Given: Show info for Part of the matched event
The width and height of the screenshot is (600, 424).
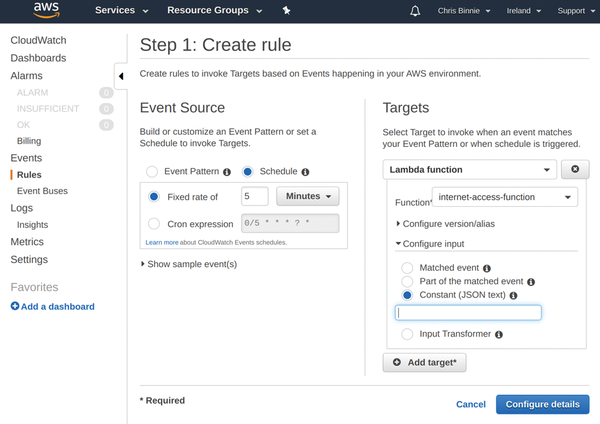Looking at the screenshot, I should [x=531, y=282].
